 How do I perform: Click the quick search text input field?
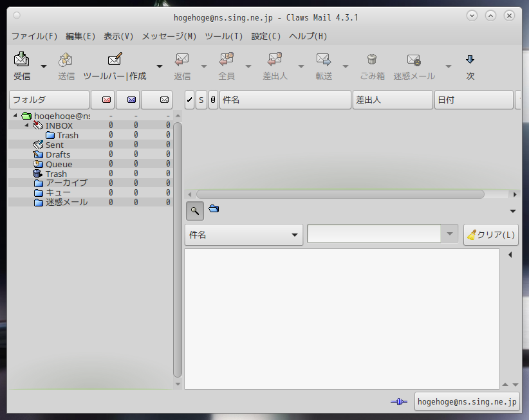tap(374, 233)
